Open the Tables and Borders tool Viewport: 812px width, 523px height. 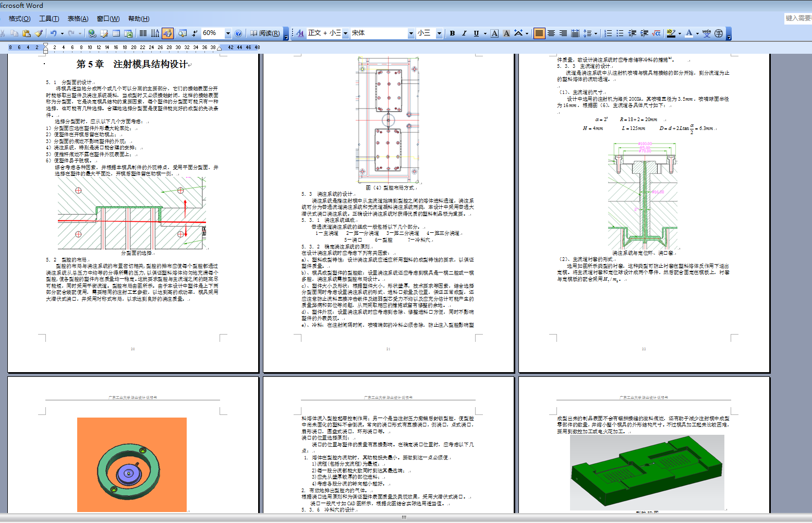click(104, 33)
